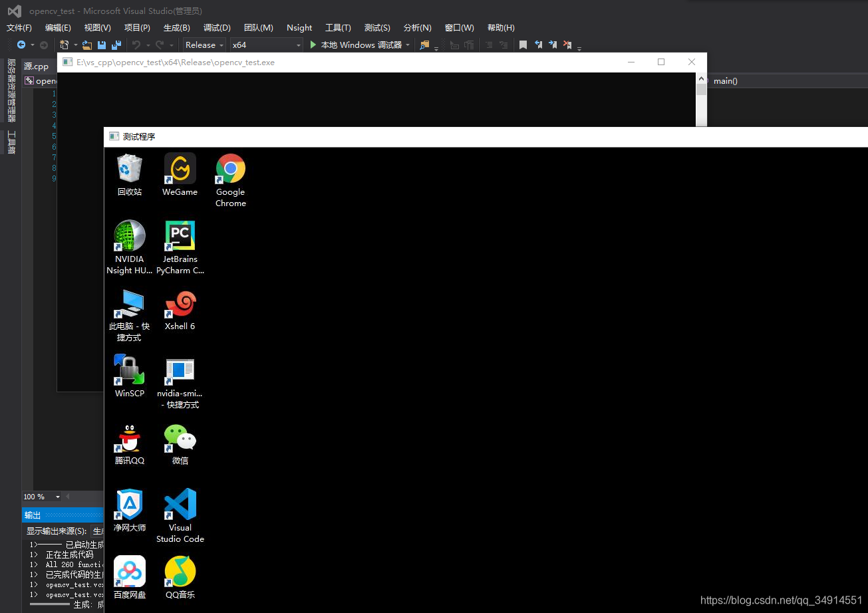Viewport: 868px width, 613px height.
Task: Click the uncomment selected lines icon
Action: coord(504,45)
